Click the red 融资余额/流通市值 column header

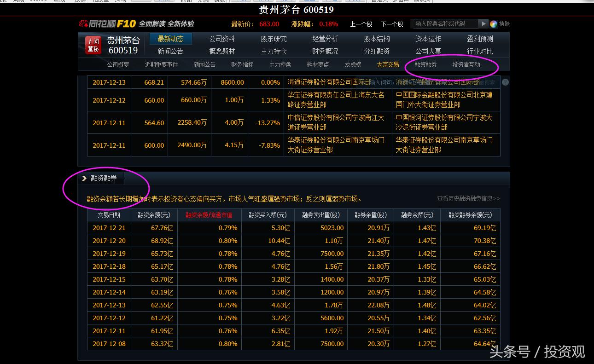[209, 215]
